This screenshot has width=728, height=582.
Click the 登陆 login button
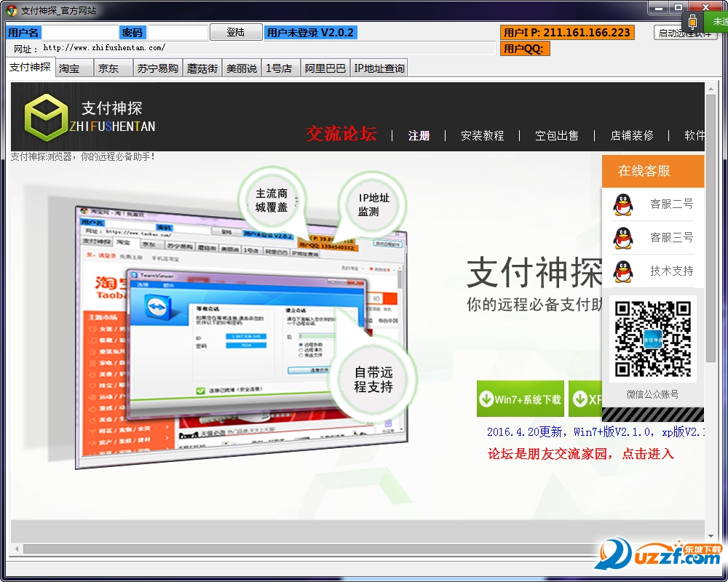236,32
